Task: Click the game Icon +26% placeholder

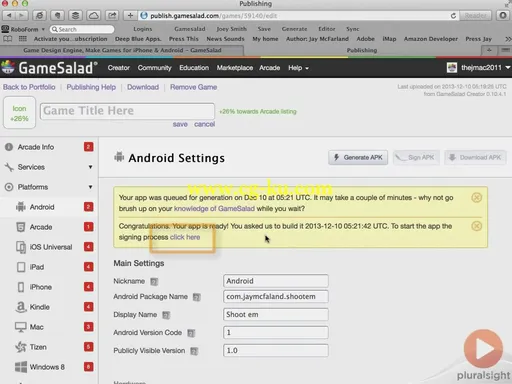Action: click(19, 113)
